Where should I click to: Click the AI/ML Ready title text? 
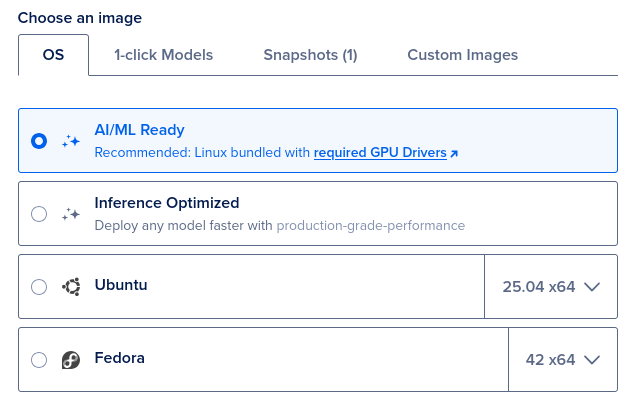pos(139,130)
